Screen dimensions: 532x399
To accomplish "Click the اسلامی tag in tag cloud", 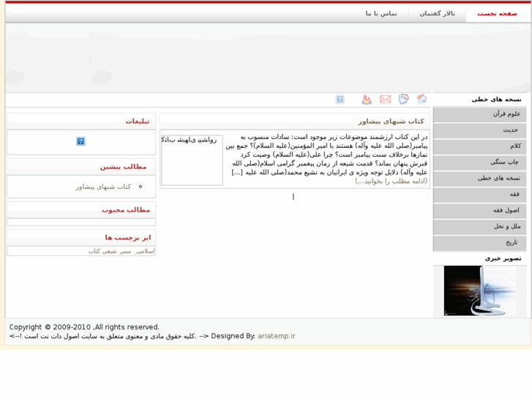I will (145, 251).
